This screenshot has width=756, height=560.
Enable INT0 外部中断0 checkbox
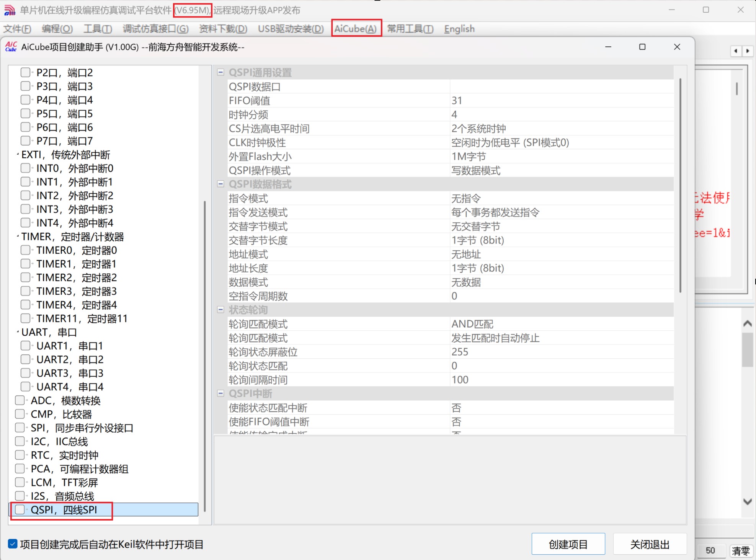coord(25,168)
